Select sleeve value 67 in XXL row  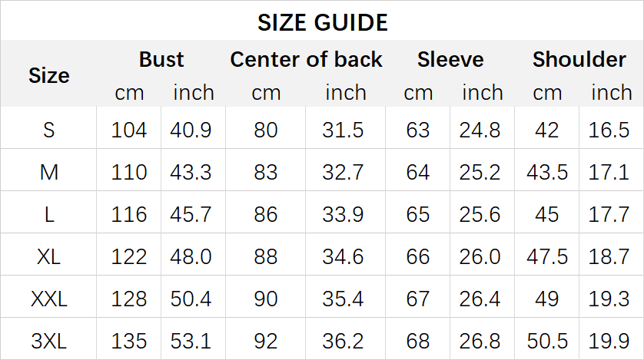[x=418, y=298]
